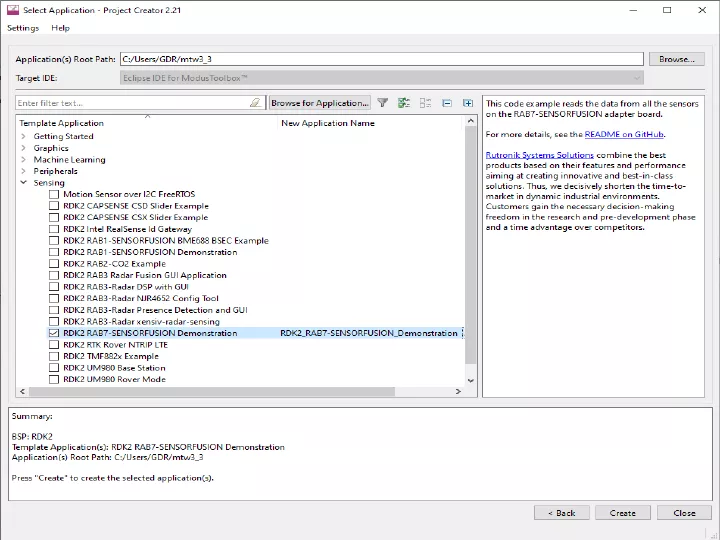Click the 'BSP: RDK2' summary line
This screenshot has width=720, height=540.
point(32,437)
